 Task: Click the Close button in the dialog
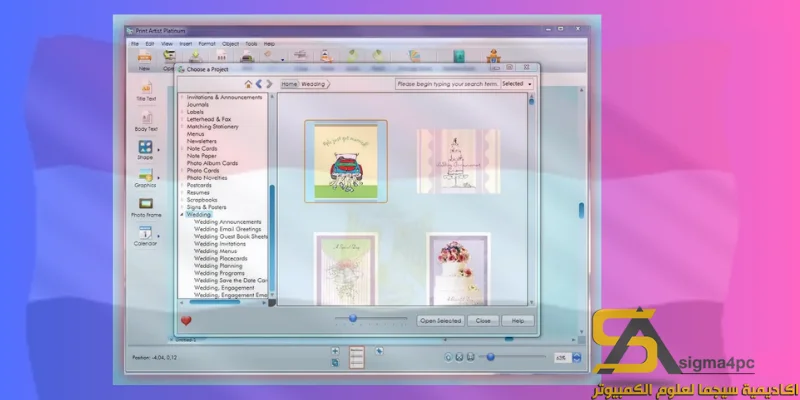pos(483,321)
